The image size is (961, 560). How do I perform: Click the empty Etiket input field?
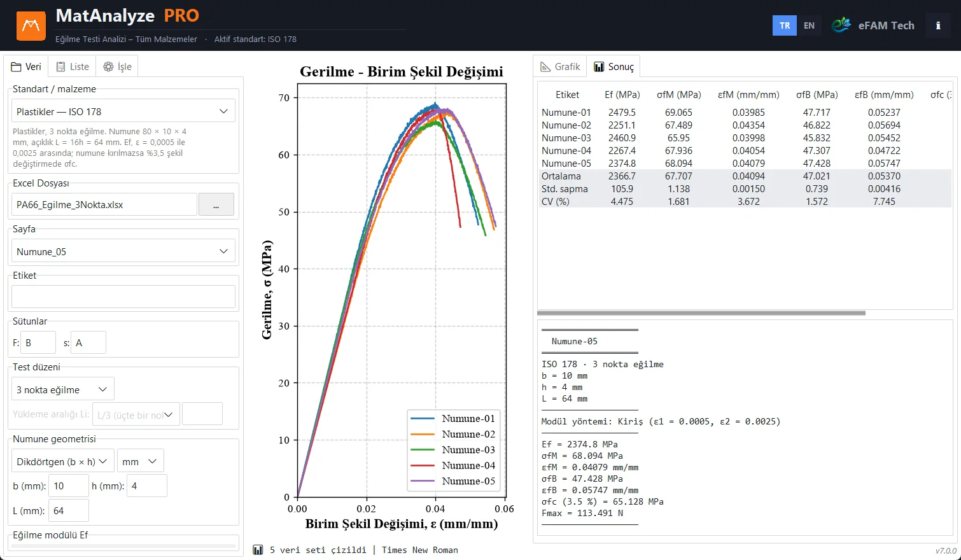[x=123, y=297]
